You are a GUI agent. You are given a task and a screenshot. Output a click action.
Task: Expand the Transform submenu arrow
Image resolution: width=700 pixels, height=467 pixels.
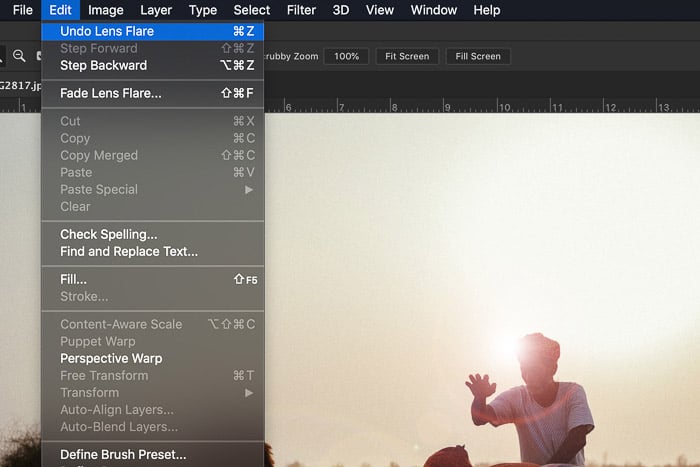(249, 393)
